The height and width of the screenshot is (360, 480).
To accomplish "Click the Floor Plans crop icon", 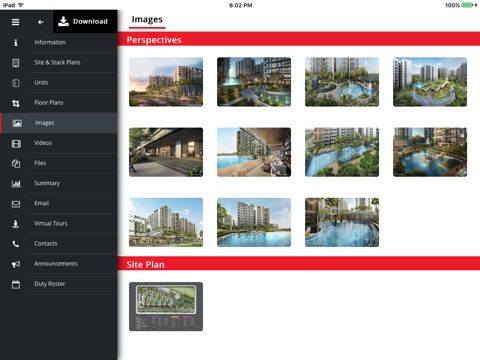I will pos(16,103).
